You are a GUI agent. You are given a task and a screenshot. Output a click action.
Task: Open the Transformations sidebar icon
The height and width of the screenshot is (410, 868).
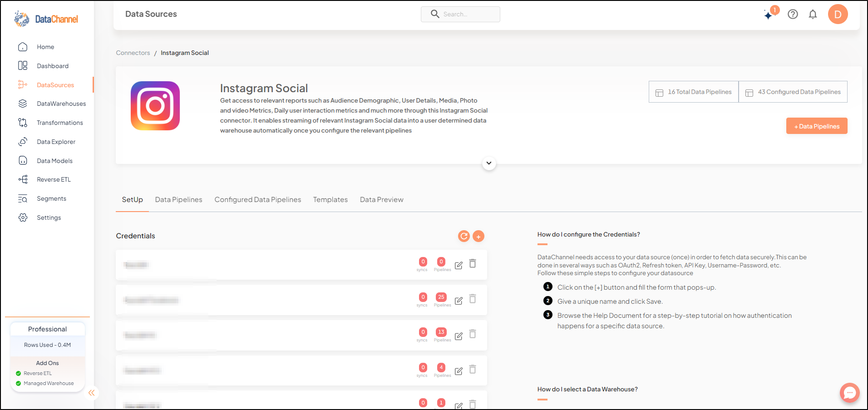tap(23, 123)
